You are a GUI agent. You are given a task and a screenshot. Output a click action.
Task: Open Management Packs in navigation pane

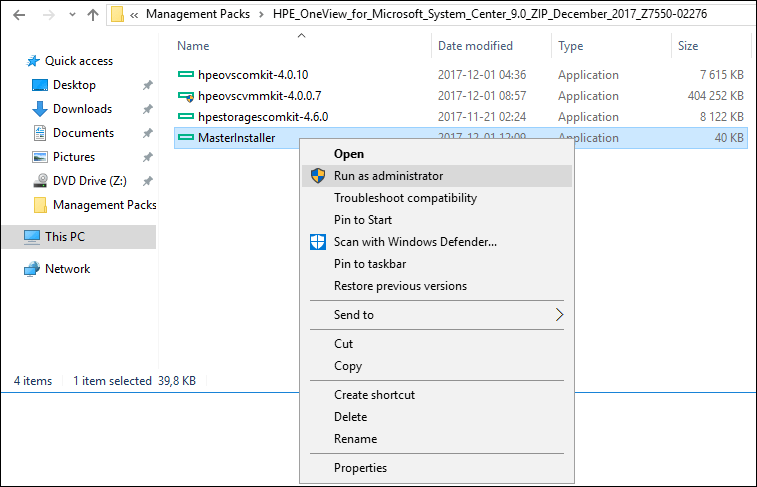[x=105, y=205]
